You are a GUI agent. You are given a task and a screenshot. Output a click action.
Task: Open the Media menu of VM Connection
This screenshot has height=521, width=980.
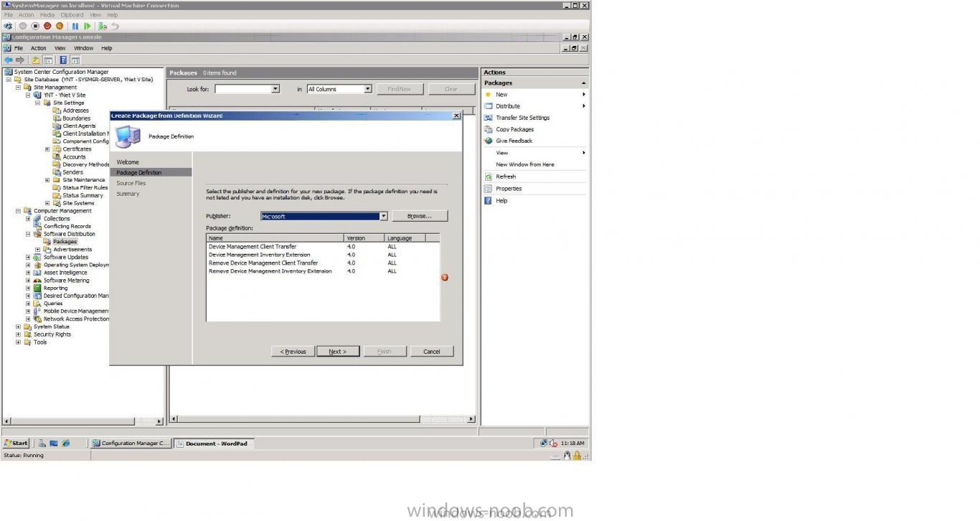47,15
